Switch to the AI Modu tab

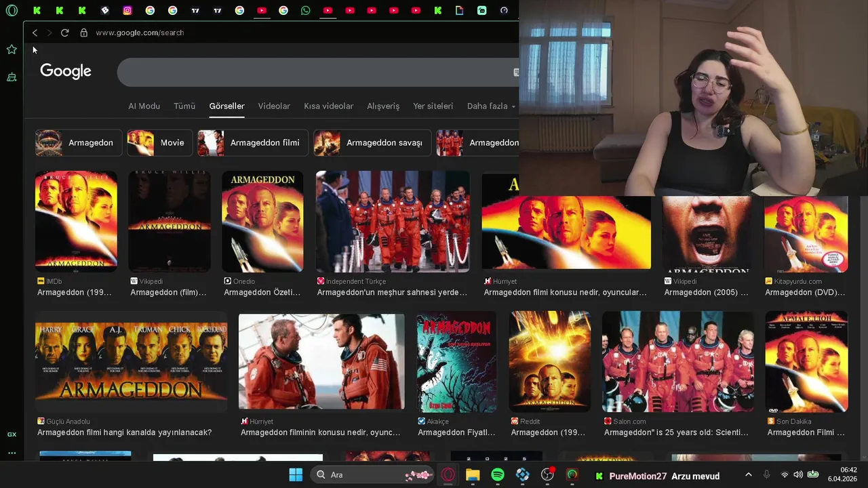click(x=144, y=106)
